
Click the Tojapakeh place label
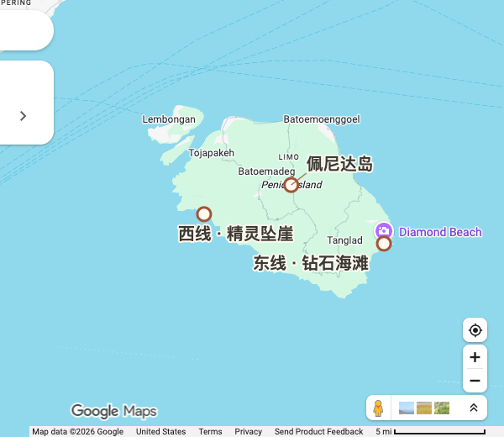click(211, 153)
